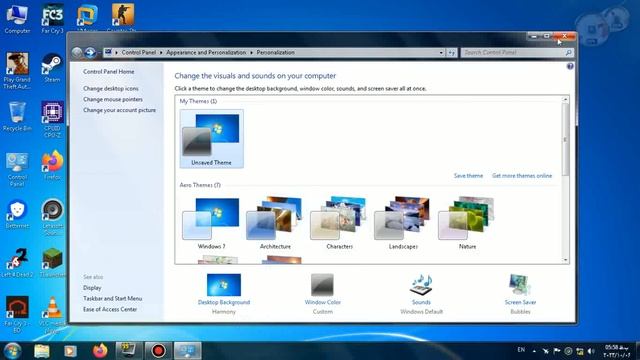Select the Windows 7 theme
Image resolution: width=640 pixels, height=360 pixels.
pyautogui.click(x=211, y=223)
